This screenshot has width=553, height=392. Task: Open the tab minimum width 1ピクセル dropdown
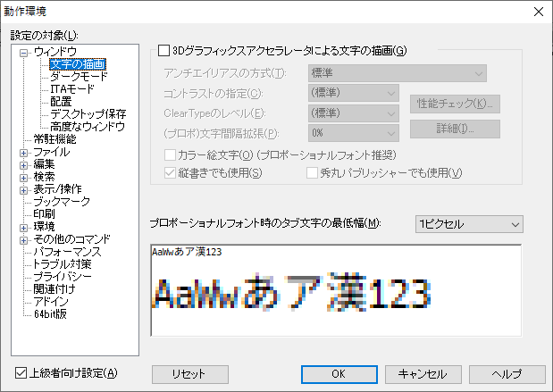click(469, 221)
